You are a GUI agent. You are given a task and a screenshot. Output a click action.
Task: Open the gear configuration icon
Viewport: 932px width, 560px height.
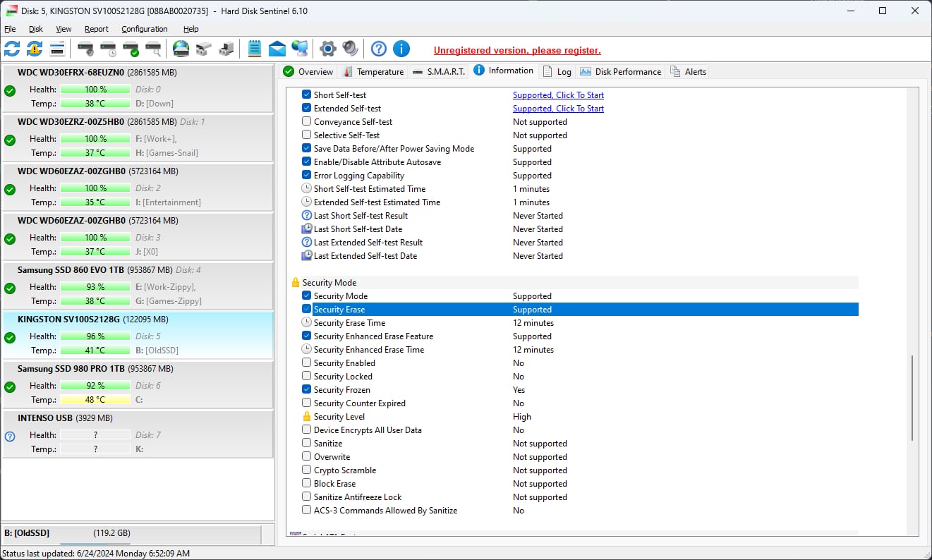pos(328,49)
